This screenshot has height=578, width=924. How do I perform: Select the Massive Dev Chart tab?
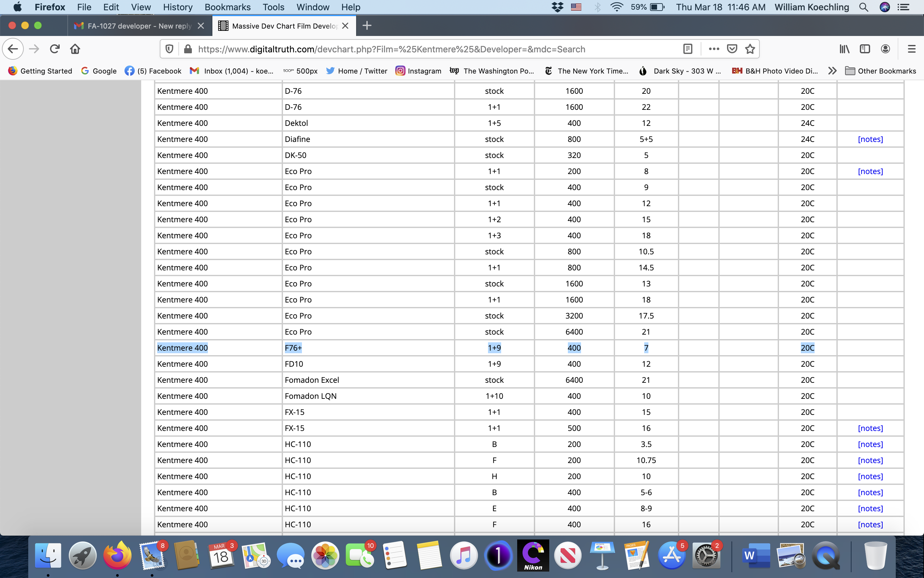(x=284, y=26)
